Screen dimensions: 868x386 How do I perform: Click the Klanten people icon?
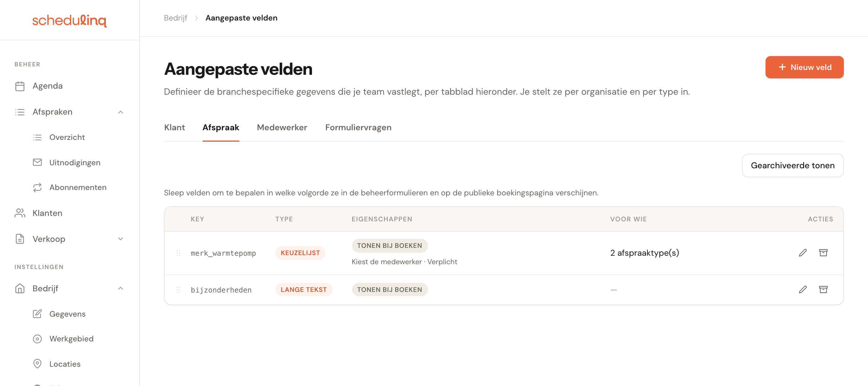click(x=20, y=213)
